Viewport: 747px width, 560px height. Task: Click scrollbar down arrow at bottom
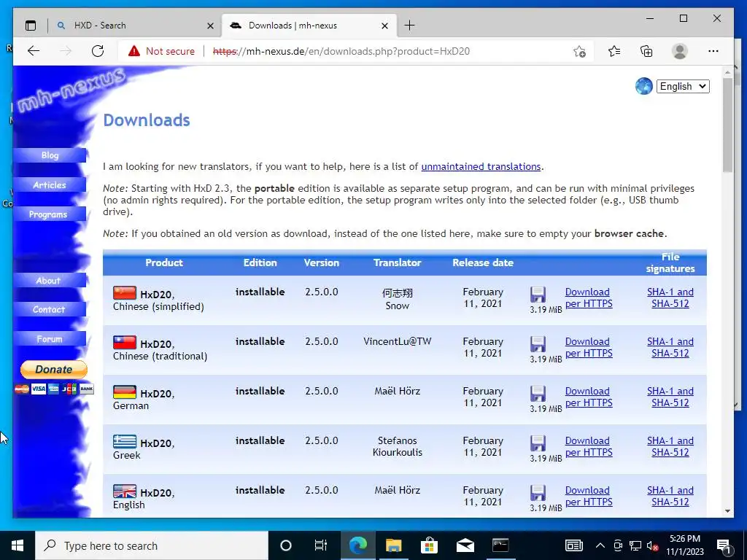727,511
